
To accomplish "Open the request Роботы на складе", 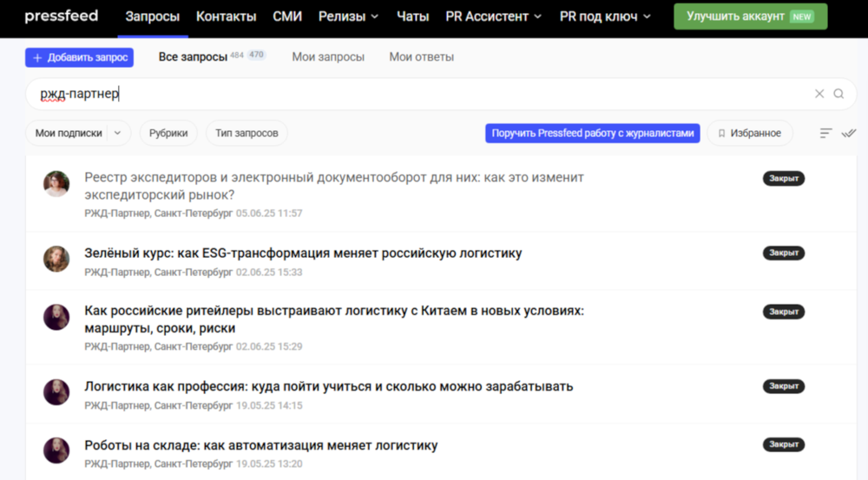I will pyautogui.click(x=260, y=445).
